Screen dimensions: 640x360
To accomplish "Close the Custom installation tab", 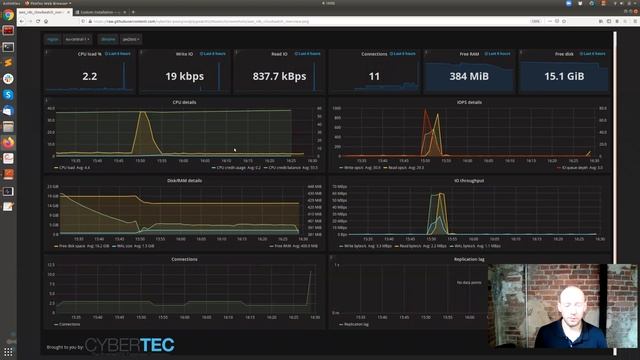I will click(125, 12).
